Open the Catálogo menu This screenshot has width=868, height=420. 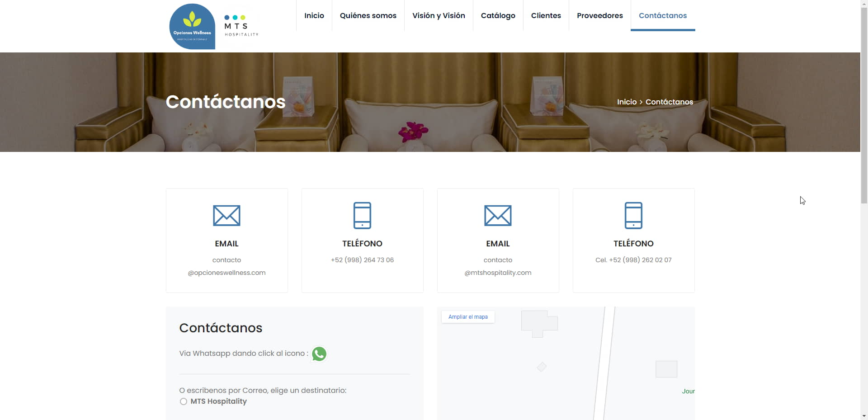[x=498, y=15]
